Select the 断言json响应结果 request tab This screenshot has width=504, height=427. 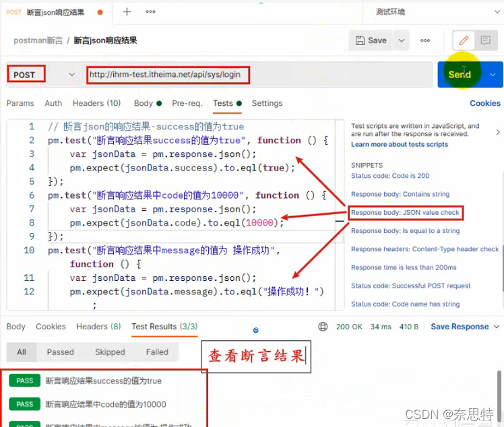[x=55, y=12]
